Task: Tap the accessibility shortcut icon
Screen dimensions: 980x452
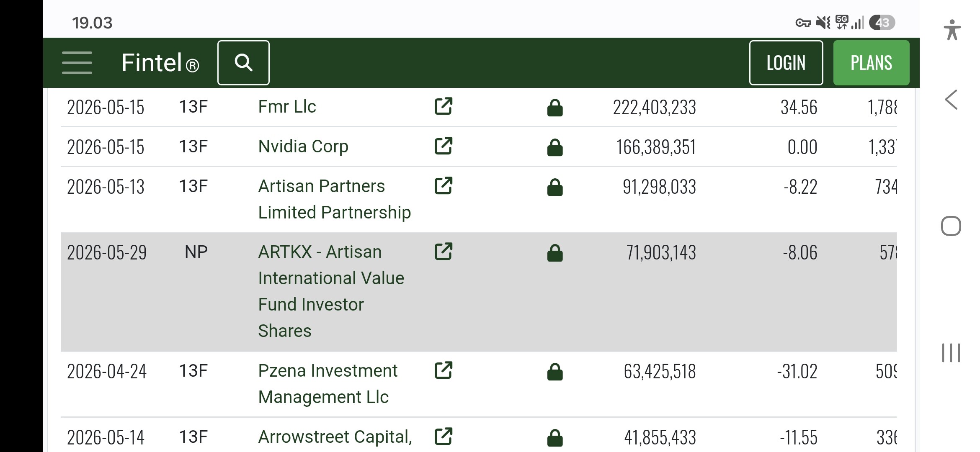Action: pos(952,30)
